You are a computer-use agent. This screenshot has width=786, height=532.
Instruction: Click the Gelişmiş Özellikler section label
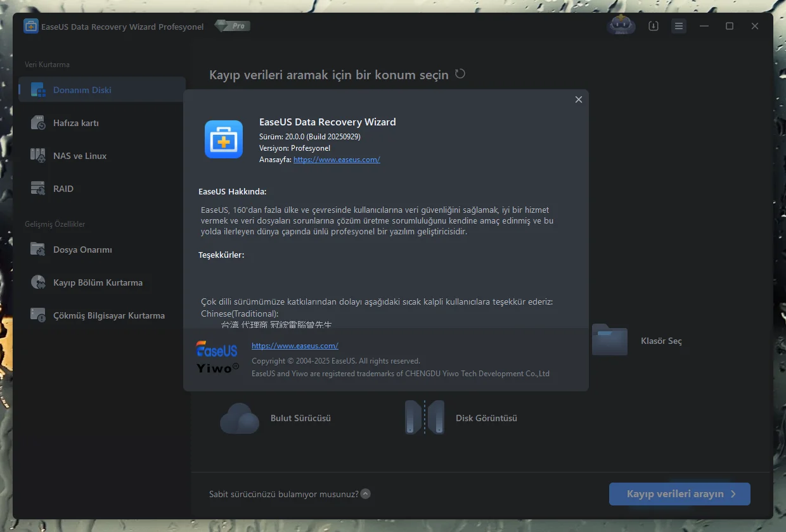55,224
